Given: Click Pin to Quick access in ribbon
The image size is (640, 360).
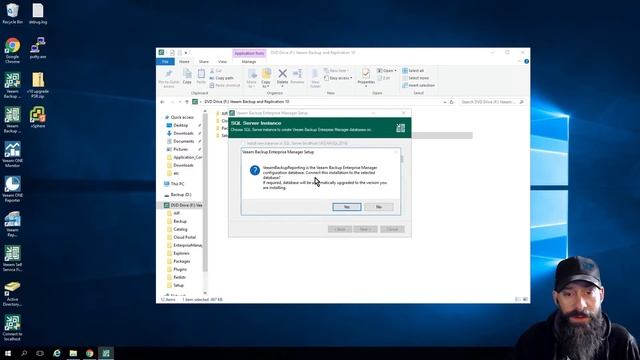Looking at the screenshot, I should 169,78.
